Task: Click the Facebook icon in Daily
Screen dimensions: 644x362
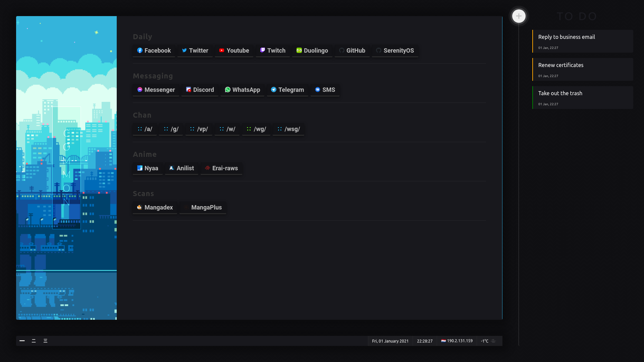Action: tap(140, 51)
